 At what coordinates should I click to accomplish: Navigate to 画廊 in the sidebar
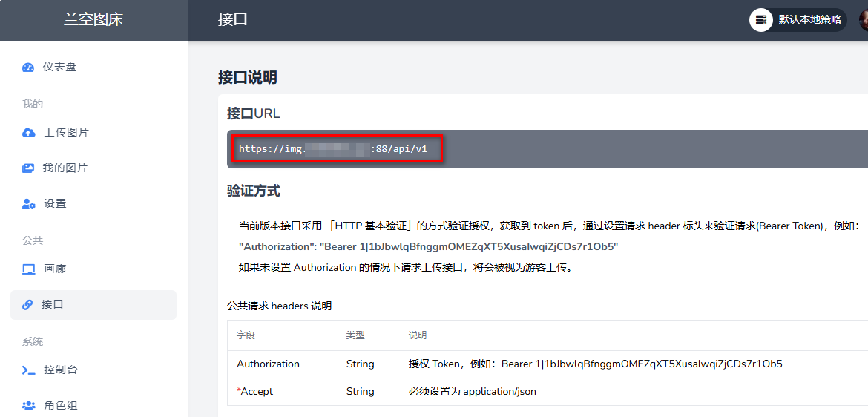click(55, 269)
